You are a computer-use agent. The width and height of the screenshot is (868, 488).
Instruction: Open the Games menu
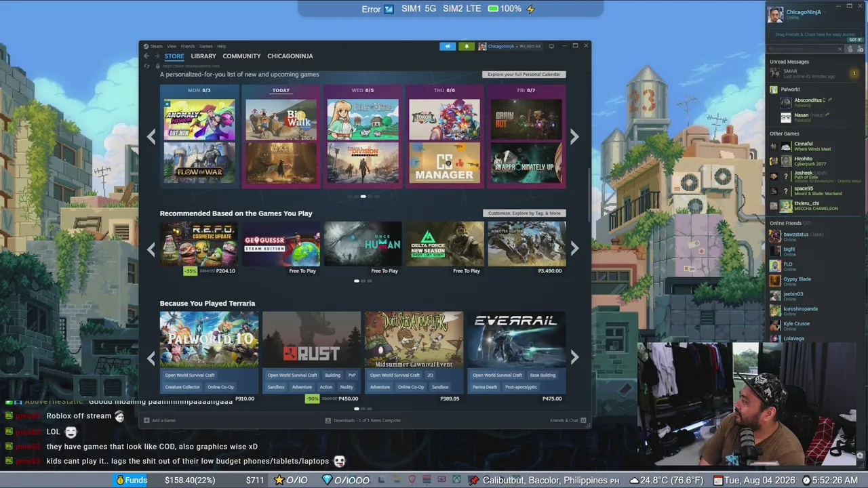205,46
